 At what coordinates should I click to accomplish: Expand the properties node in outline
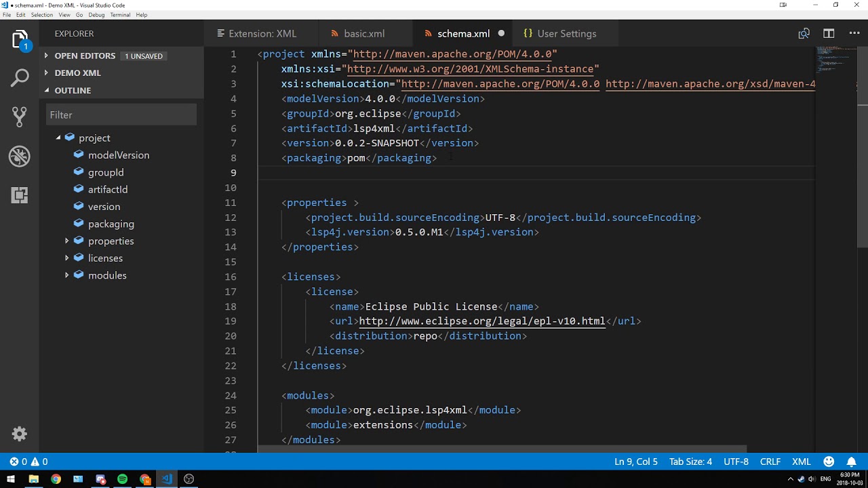[67, 241]
